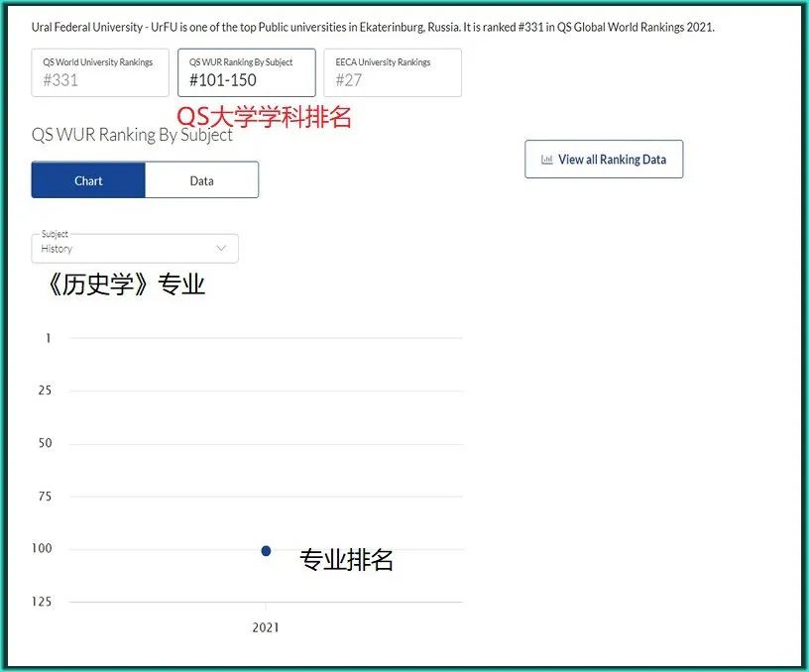The width and height of the screenshot is (809, 672).
Task: Open the QS WUR Ranking By Subject card
Action: pyautogui.click(x=245, y=72)
